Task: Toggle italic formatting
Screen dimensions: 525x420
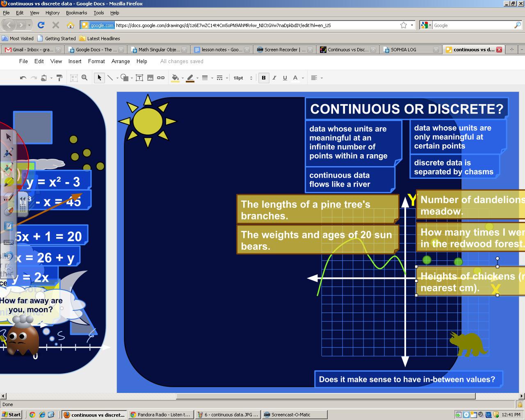Action: pos(274,78)
